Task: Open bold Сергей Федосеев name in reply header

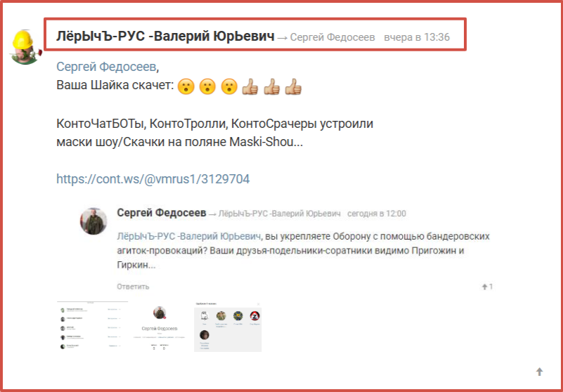Action: [x=162, y=213]
